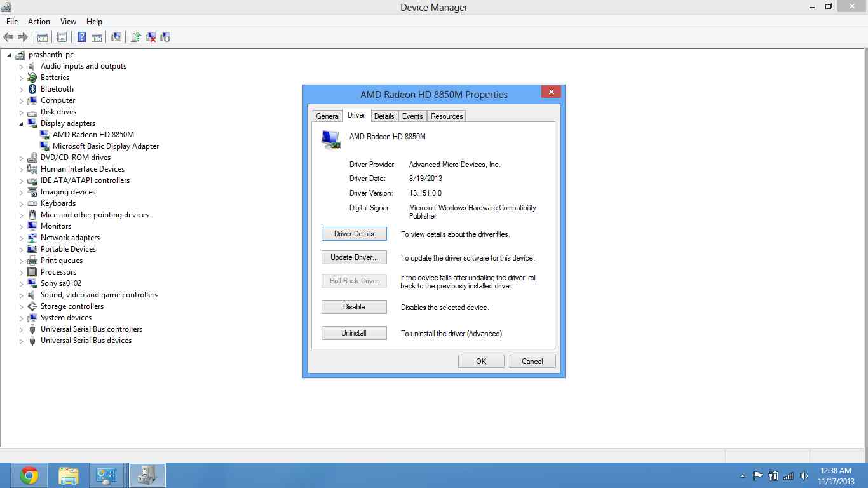868x488 pixels.
Task: Click the Scan for hardware changes icon
Action: (116, 37)
